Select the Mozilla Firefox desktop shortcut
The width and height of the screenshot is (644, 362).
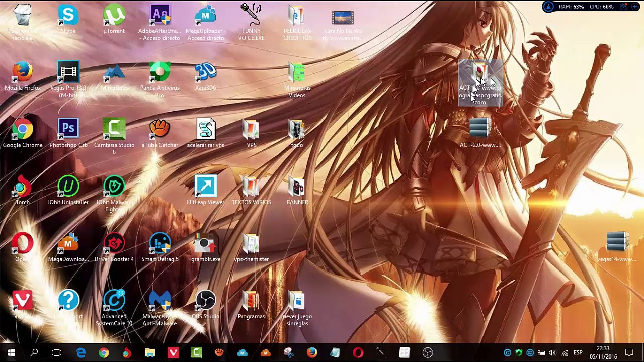click(x=23, y=77)
